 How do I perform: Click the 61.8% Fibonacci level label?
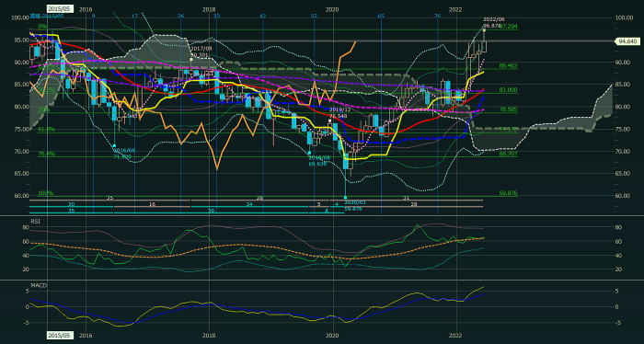click(x=46, y=130)
